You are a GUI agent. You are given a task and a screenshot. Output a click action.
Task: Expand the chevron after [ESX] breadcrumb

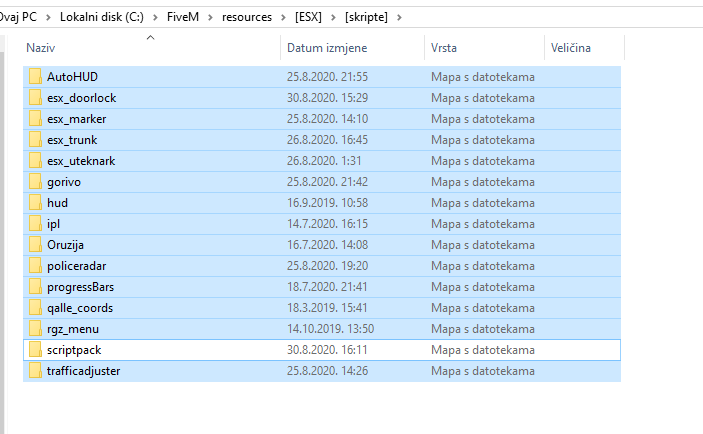coord(333,17)
